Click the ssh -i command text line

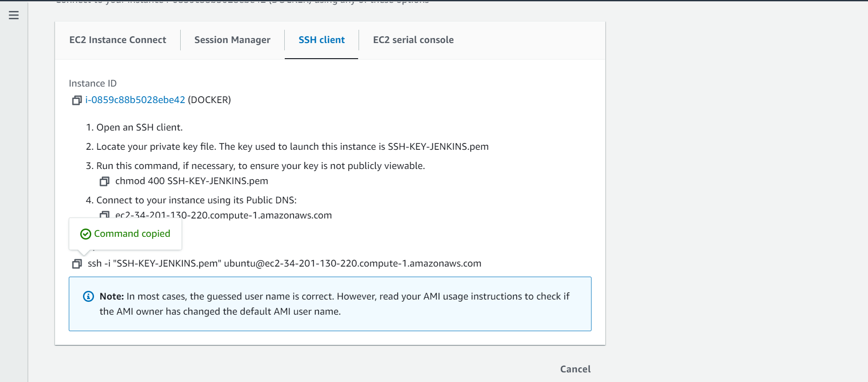(x=284, y=263)
